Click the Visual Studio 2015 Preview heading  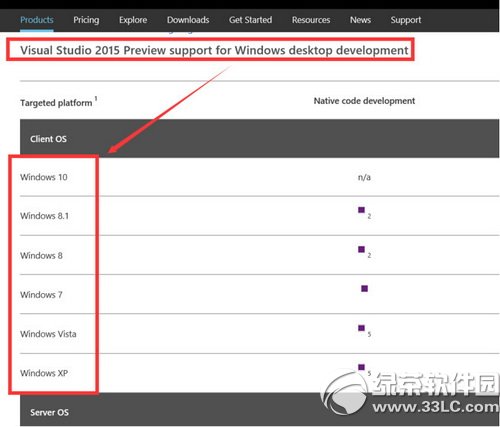(x=214, y=50)
